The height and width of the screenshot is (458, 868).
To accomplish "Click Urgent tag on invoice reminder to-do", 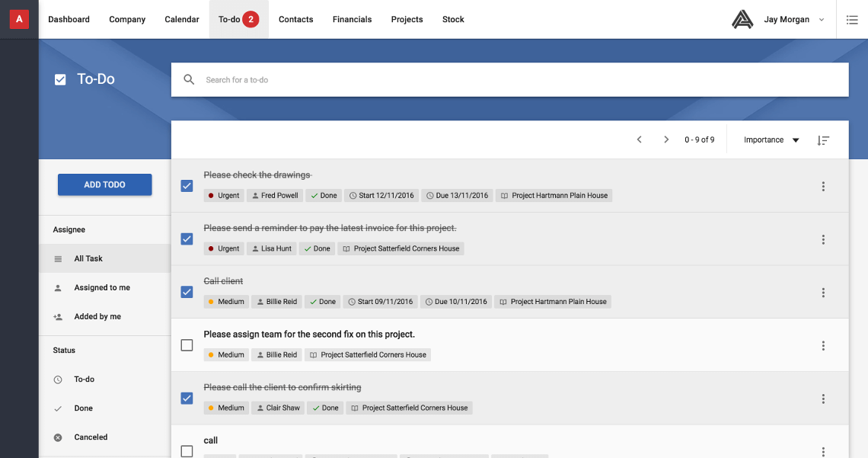I will [224, 248].
